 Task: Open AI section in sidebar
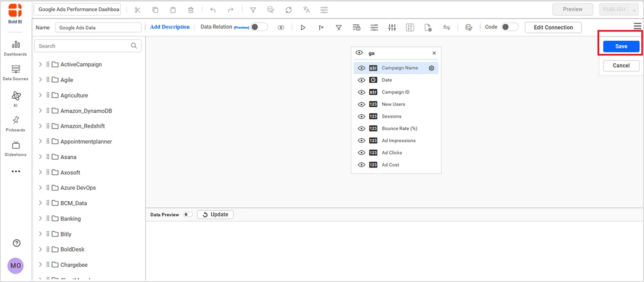point(16,99)
